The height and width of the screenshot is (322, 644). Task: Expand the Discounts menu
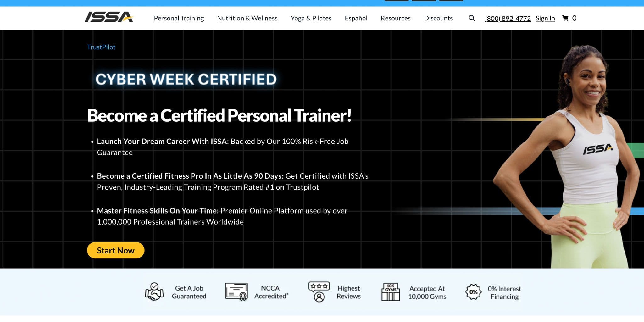click(x=438, y=18)
